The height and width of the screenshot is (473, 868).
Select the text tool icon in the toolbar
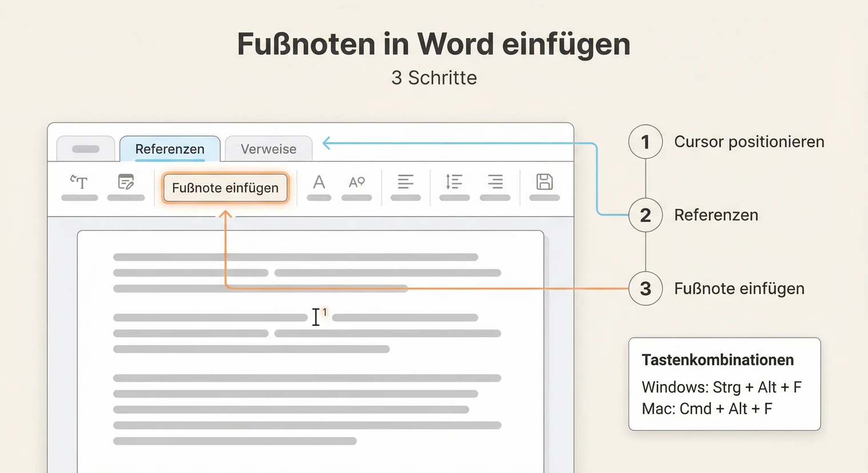[x=79, y=183]
